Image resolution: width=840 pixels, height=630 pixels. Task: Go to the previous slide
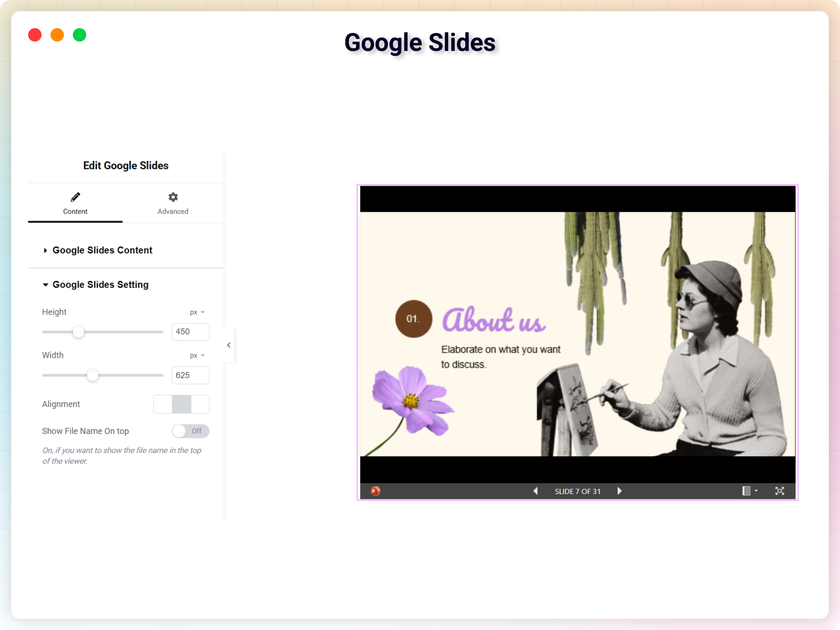click(535, 491)
